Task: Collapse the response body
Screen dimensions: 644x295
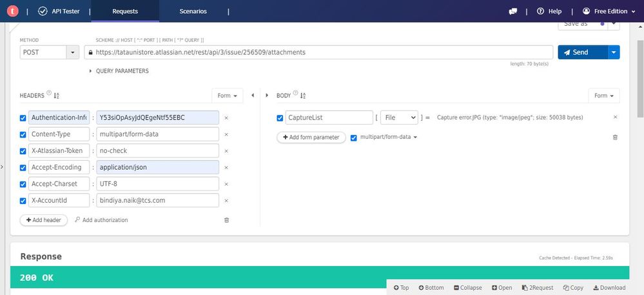Action: 468,288
